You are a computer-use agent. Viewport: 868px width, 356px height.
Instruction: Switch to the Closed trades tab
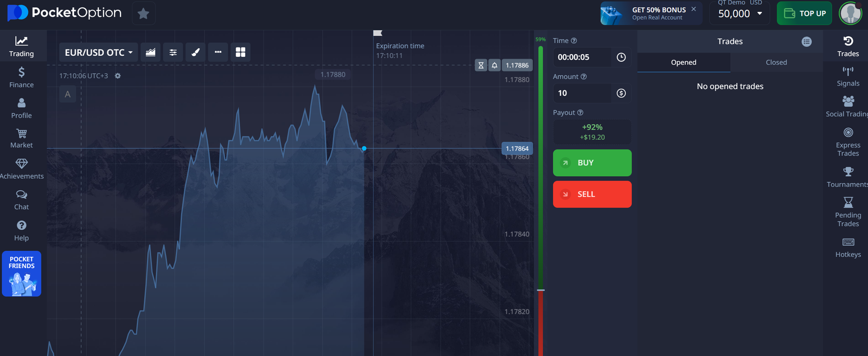(x=776, y=62)
